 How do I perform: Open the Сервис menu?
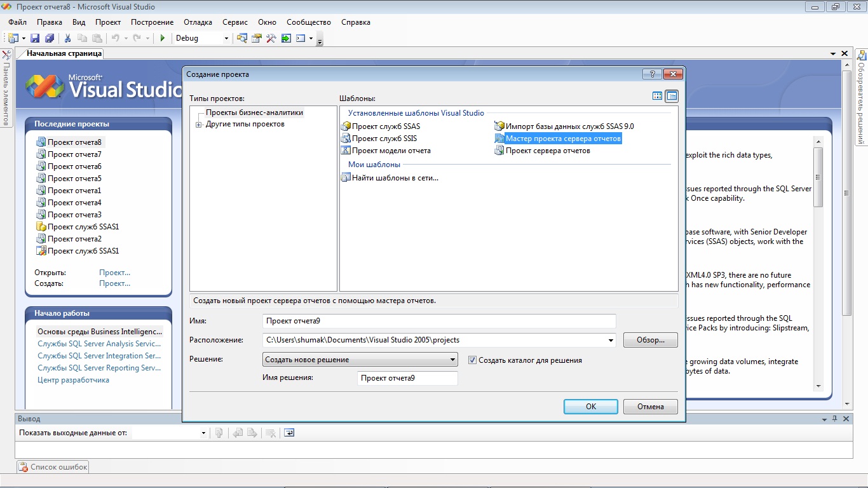pyautogui.click(x=235, y=22)
